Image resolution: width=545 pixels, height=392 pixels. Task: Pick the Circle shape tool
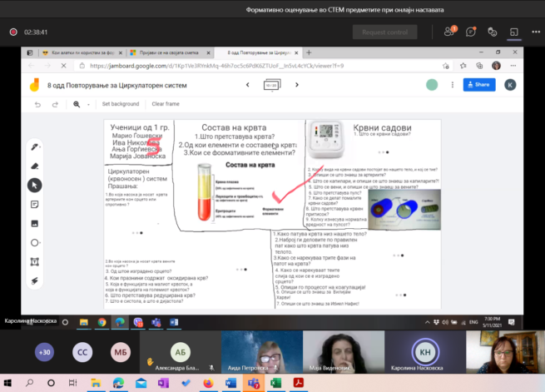[34, 242]
